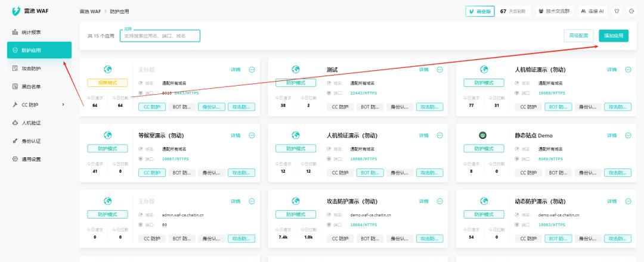Open 详情 for 攻击防护演示
The image size is (644, 262).
coord(424,201)
